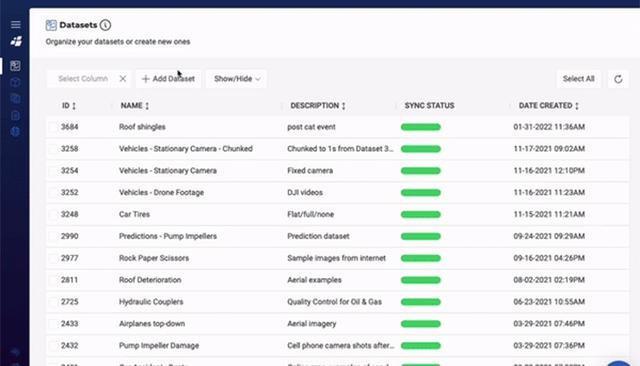Check the box for dataset 3684
This screenshot has width=640, height=366.
point(53,127)
